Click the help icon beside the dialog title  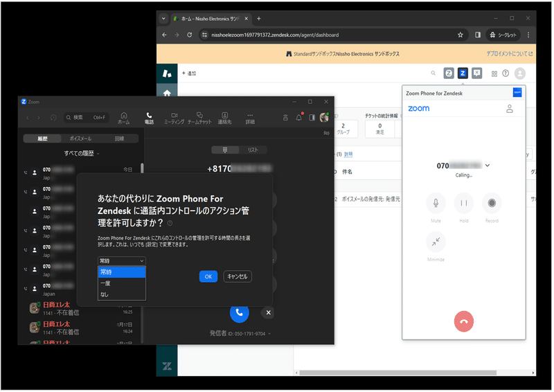(170, 224)
